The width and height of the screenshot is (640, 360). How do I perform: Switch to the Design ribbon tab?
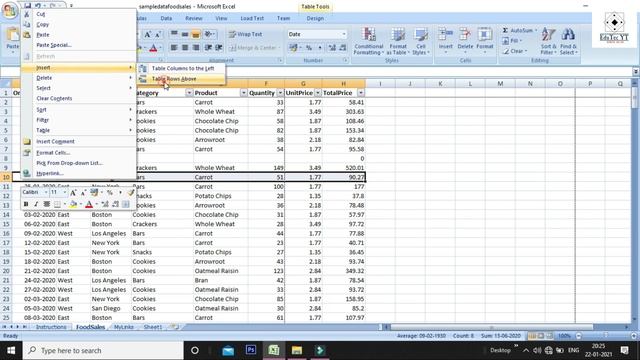[x=315, y=18]
